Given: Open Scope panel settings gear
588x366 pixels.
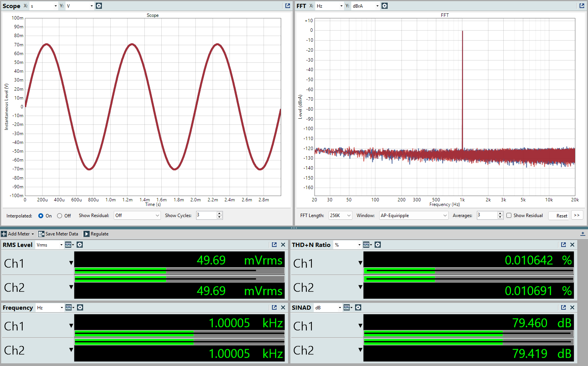Looking at the screenshot, I should coord(99,6).
